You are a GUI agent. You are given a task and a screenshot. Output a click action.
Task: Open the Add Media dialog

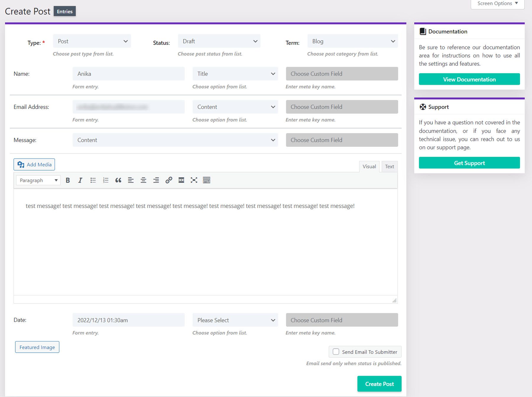pos(34,164)
